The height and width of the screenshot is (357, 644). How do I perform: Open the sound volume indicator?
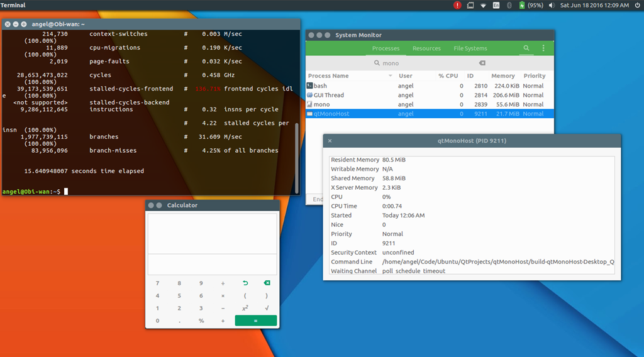(x=552, y=5)
